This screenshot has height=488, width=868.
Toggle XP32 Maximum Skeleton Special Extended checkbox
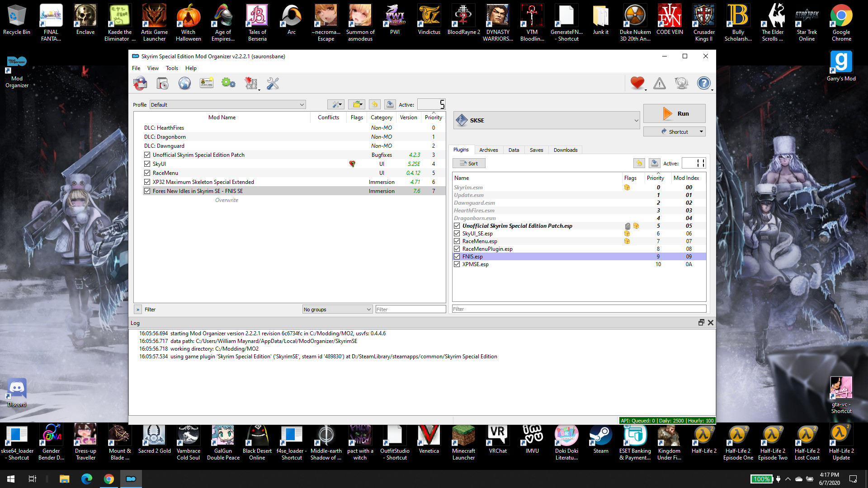pyautogui.click(x=147, y=182)
